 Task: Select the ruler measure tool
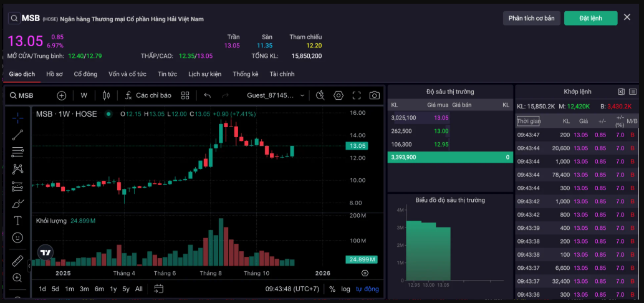[17, 261]
